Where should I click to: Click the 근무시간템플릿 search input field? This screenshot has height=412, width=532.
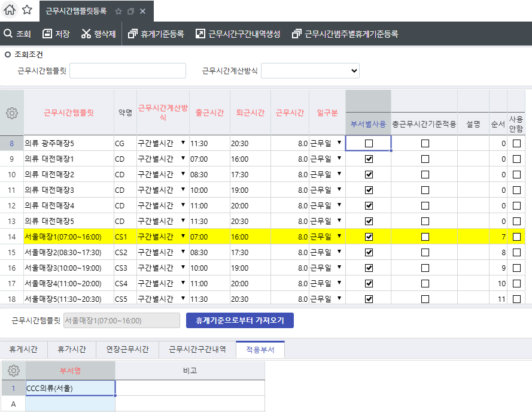tap(128, 71)
